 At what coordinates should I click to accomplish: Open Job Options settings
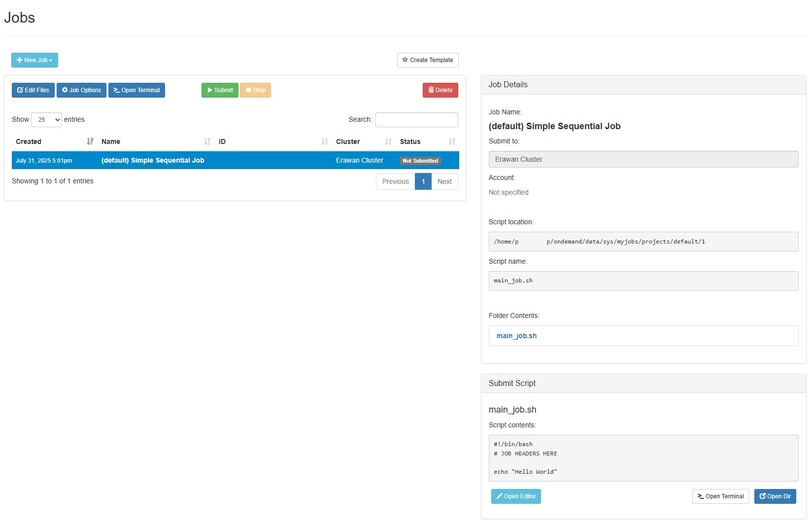point(81,90)
